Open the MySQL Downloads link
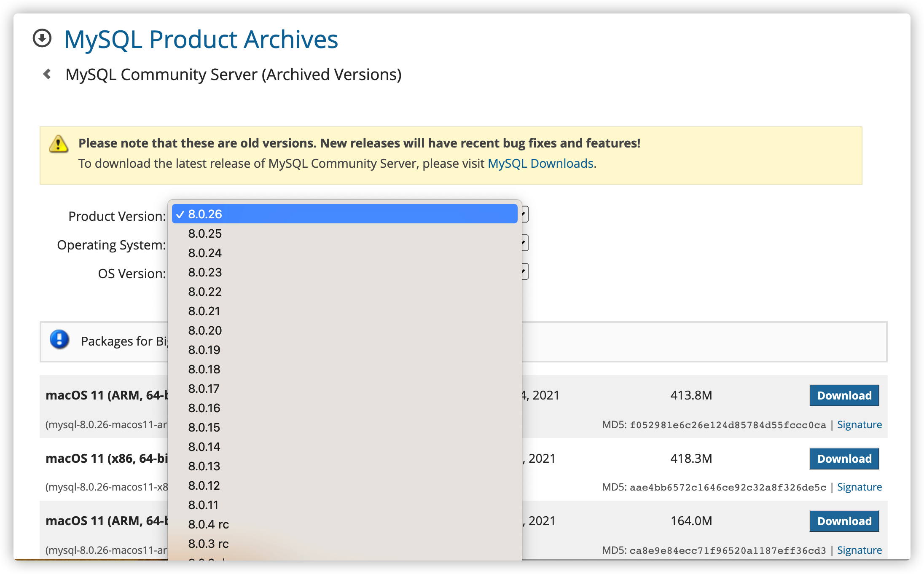The width and height of the screenshot is (924, 574). [540, 164]
